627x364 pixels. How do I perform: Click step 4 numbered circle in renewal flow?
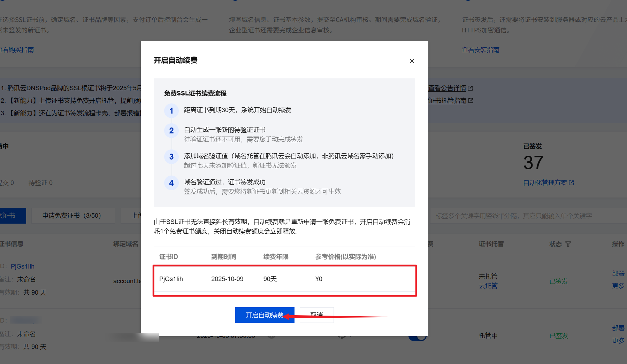tap(171, 183)
